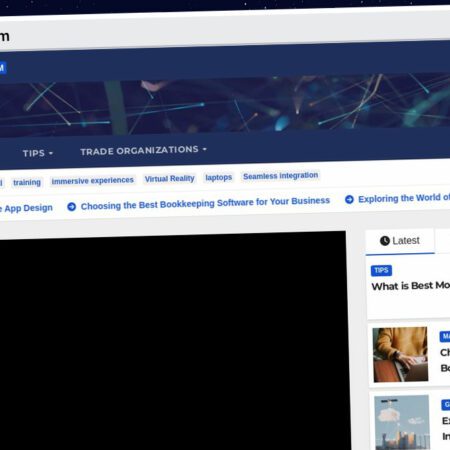The image size is (450, 450).
Task: Open the 'App Design' ticker headline
Action: pos(26,208)
